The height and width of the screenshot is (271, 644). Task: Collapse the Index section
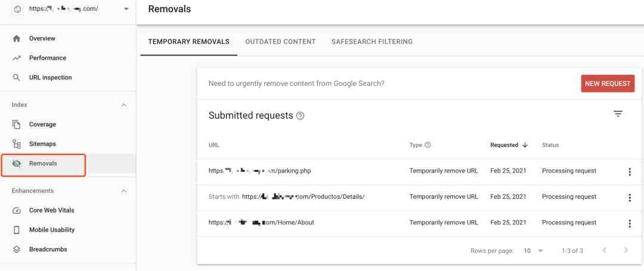pyautogui.click(x=123, y=105)
